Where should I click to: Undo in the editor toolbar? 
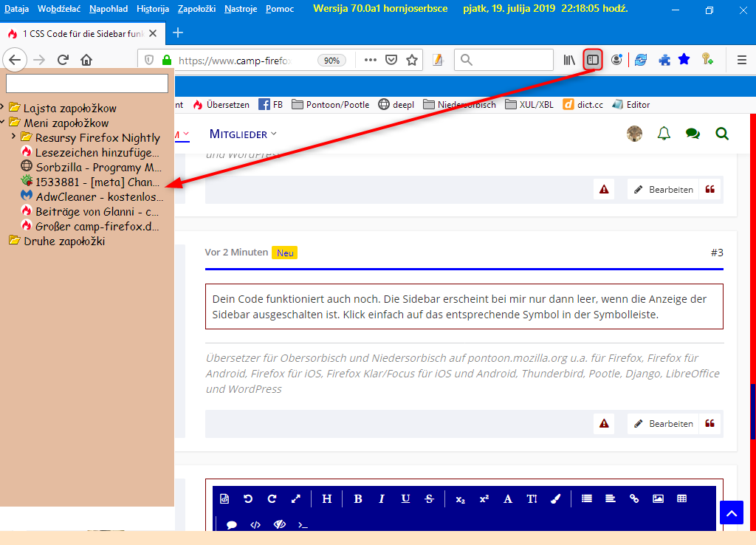pyautogui.click(x=248, y=498)
